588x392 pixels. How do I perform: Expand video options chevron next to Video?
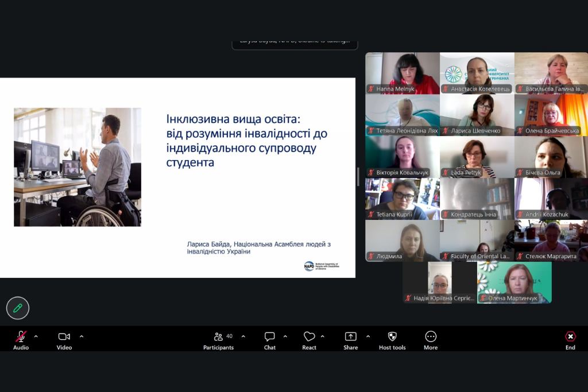82,336
